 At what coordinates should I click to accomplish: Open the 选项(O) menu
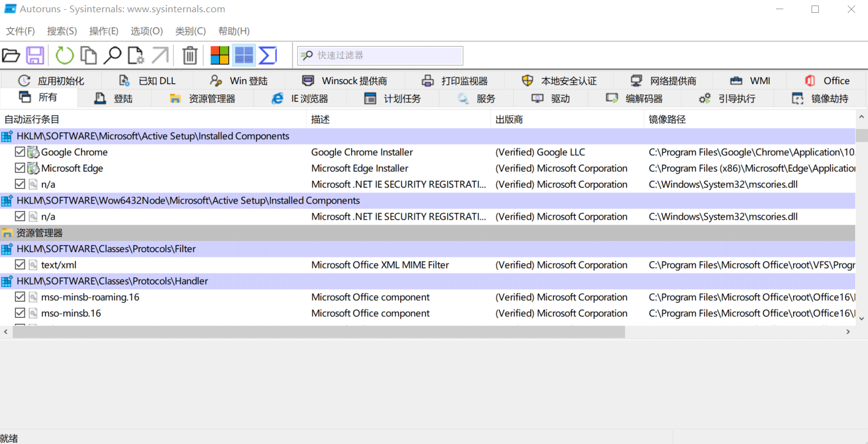[147, 31]
